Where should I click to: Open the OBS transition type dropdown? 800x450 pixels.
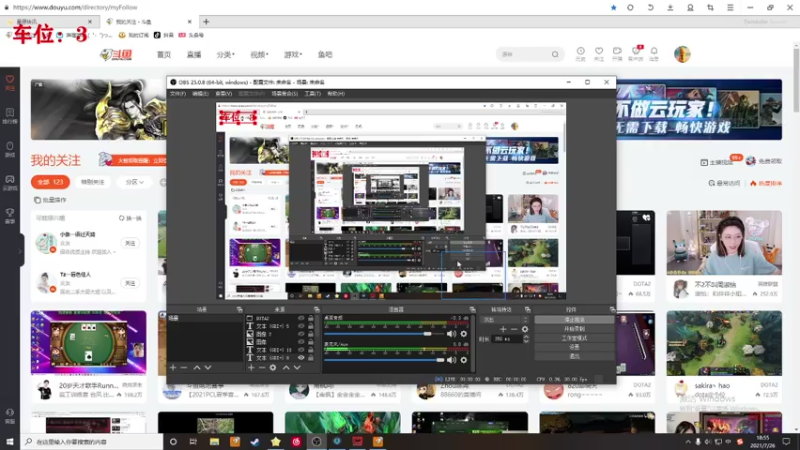point(505,319)
